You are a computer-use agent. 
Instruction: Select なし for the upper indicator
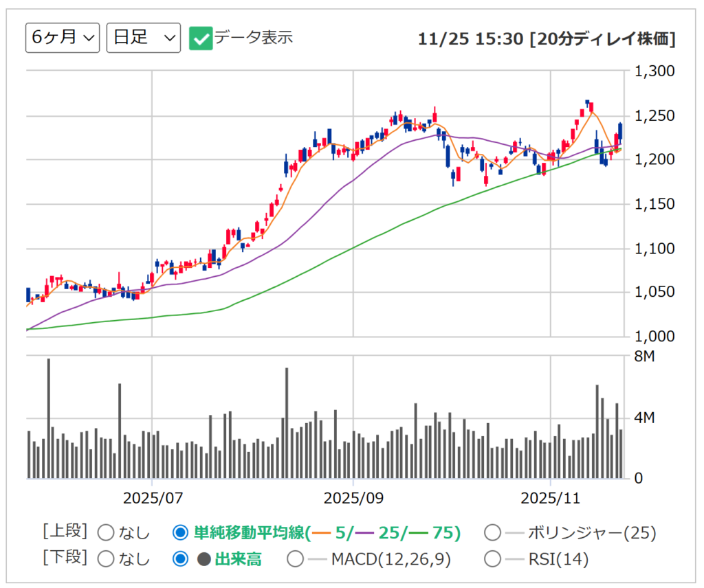coord(107,532)
